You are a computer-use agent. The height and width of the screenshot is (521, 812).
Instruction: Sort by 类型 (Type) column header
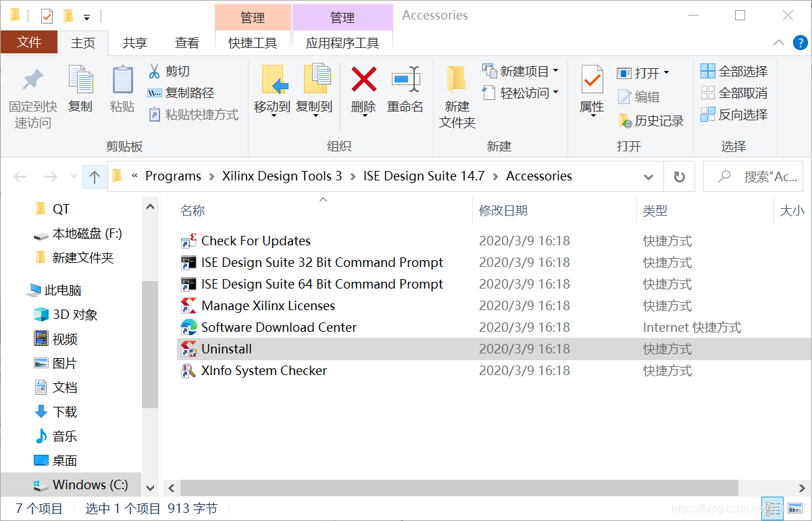(655, 211)
